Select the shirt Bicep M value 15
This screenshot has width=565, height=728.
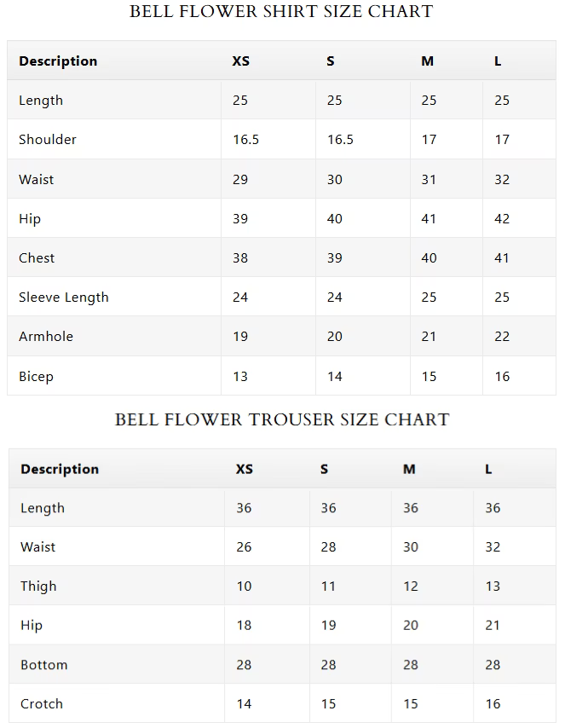pos(429,377)
